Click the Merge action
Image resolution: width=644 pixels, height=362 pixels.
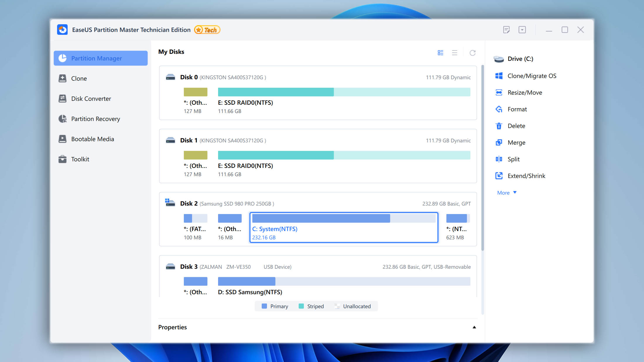click(x=516, y=142)
